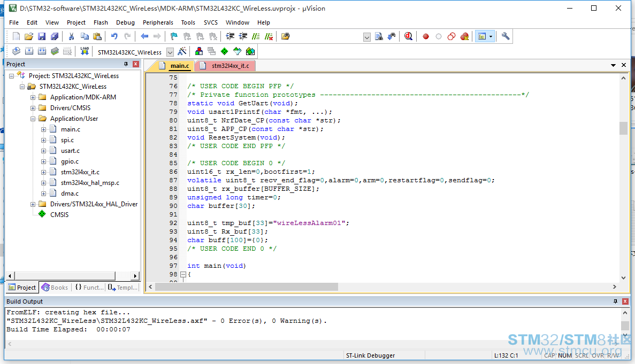635x364 pixels.
Task: Cut selection with the scissors icon
Action: 71,36
